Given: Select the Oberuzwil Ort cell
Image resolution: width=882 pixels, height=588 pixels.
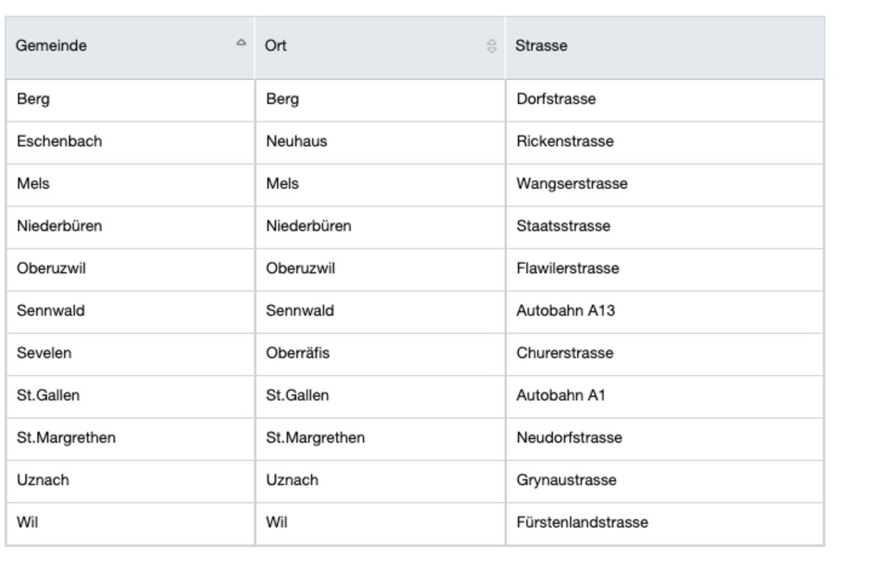Looking at the screenshot, I should pyautogui.click(x=301, y=268).
